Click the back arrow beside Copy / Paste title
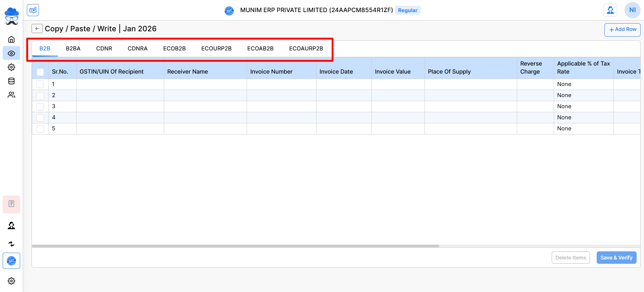Image resolution: width=644 pixels, height=292 pixels. [37, 29]
